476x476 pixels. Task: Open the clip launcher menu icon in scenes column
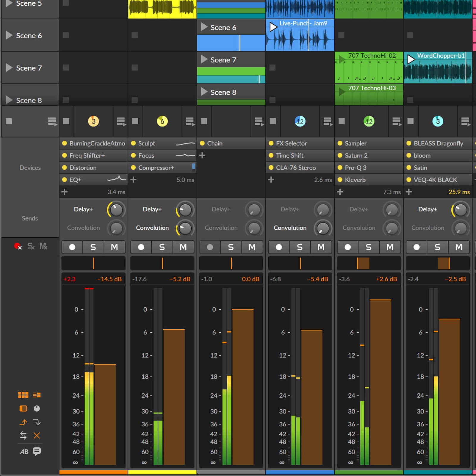pyautogui.click(x=52, y=121)
